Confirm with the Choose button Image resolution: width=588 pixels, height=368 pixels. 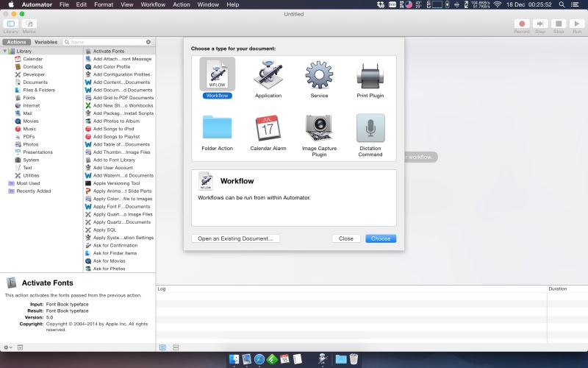pyautogui.click(x=381, y=238)
